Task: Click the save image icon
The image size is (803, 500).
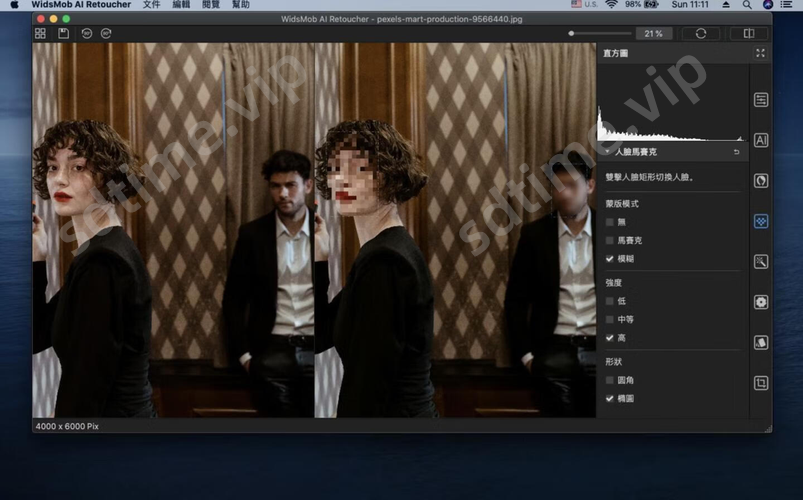Action: (64, 33)
